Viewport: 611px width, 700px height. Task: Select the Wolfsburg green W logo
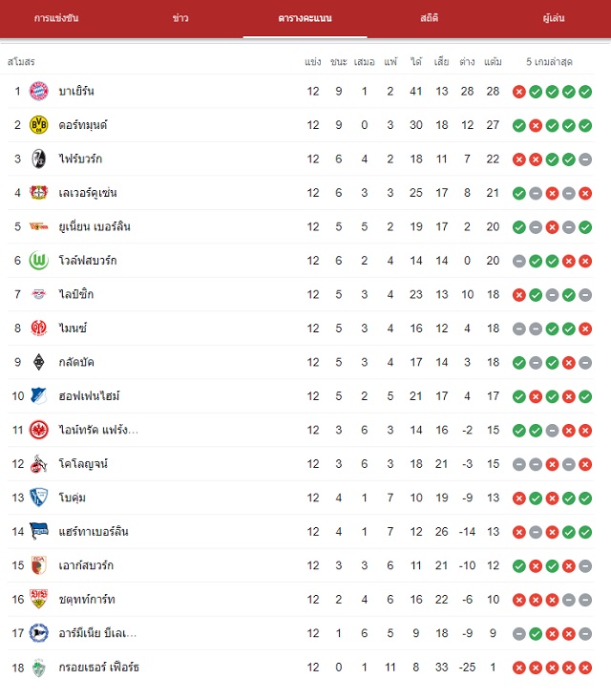39,261
